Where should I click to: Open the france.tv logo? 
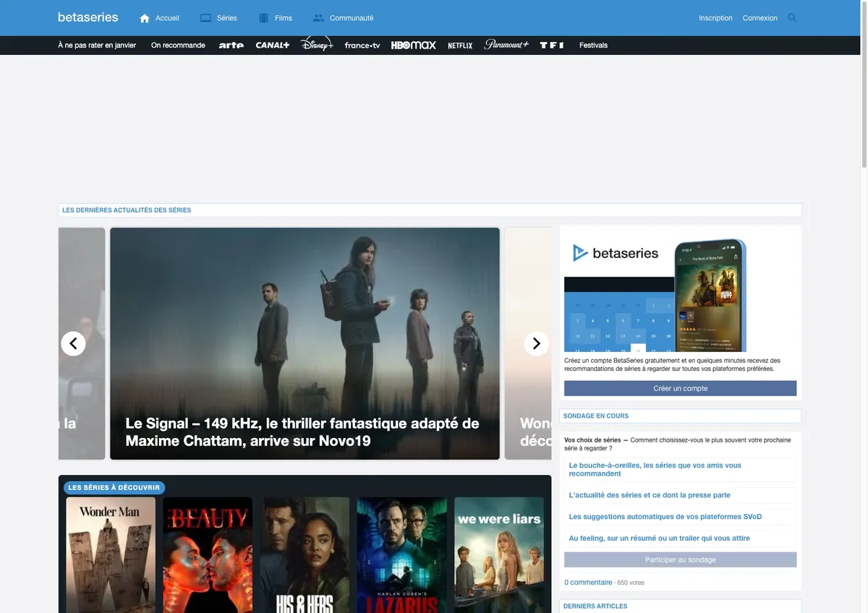coord(362,45)
